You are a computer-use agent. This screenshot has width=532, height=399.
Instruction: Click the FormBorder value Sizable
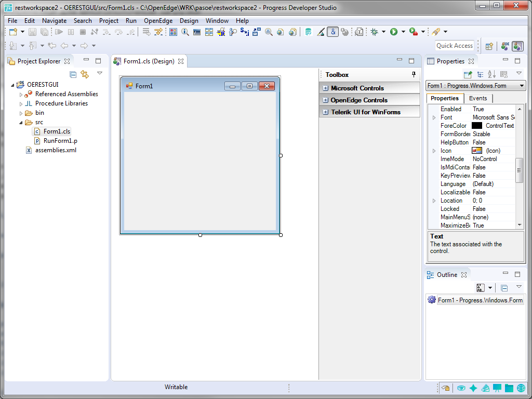[482, 134]
